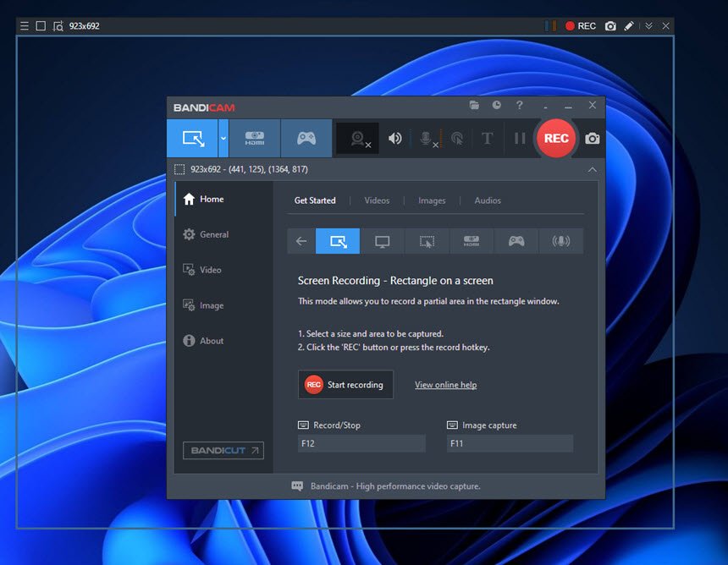Image resolution: width=728 pixels, height=565 pixels.
Task: Switch to the Videos tab
Action: [377, 200]
